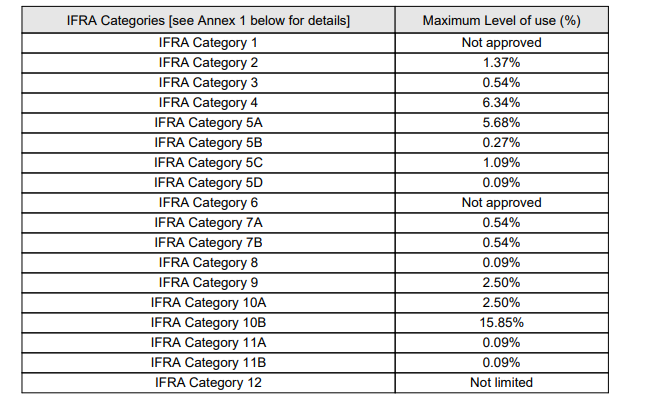The height and width of the screenshot is (401, 654).
Task: Click the "IFRA Category 3" cell
Action: coord(208,83)
